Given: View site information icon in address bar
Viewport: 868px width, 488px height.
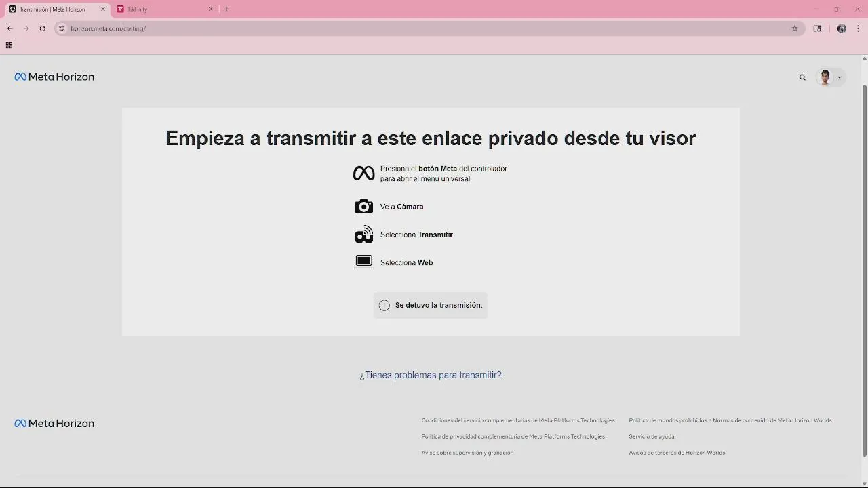Looking at the screenshot, I should [x=62, y=28].
